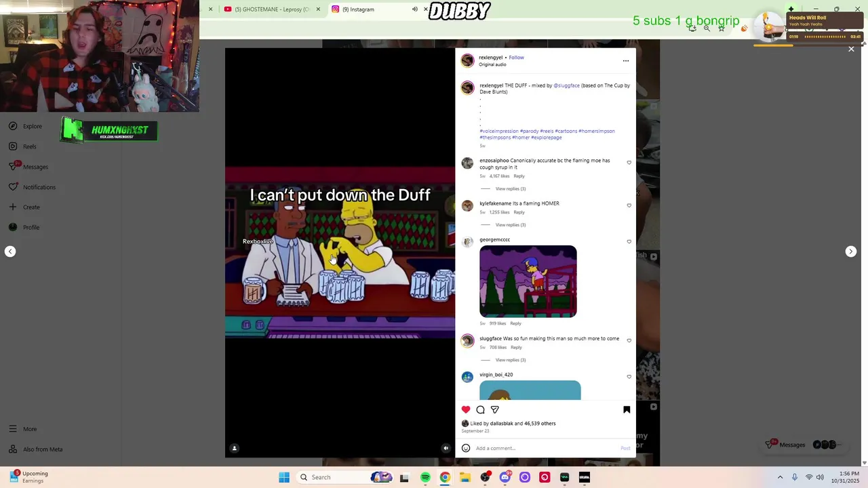Open Profile in the Instagram sidebar

[24, 227]
